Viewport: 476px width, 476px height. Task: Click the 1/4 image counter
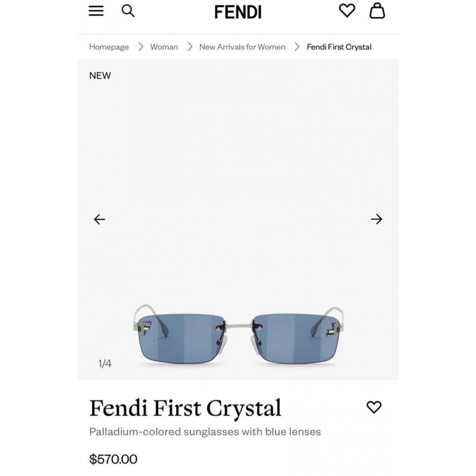point(105,364)
